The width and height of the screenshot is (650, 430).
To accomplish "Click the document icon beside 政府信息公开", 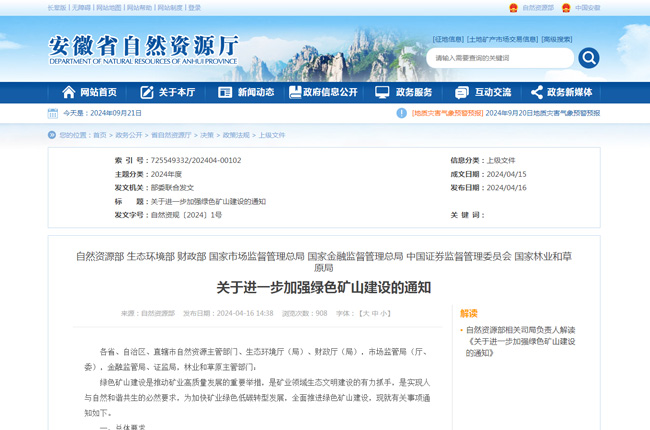I will coord(295,92).
